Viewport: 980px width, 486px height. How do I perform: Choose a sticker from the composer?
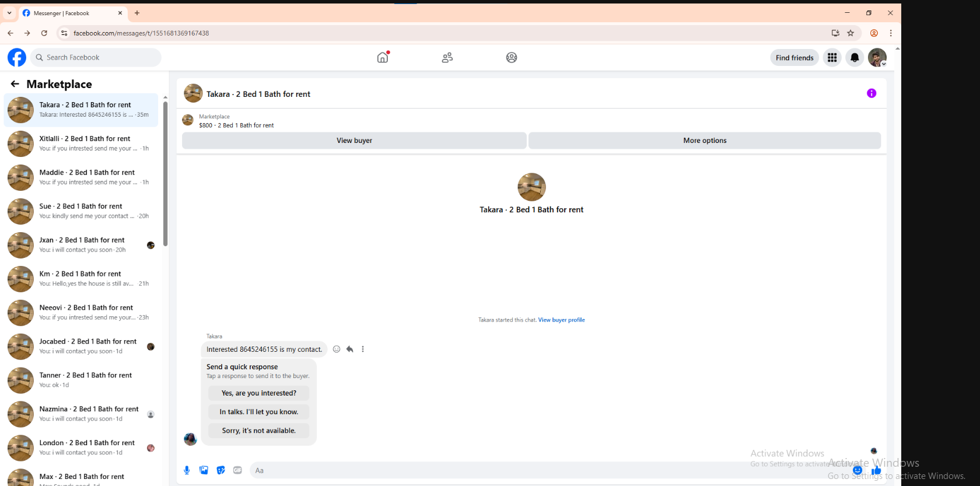[220, 470]
